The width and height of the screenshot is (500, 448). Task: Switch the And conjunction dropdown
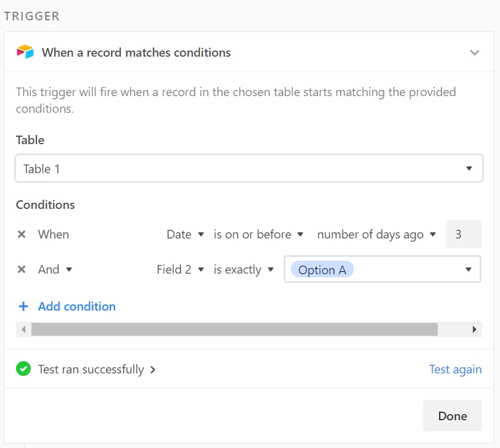(55, 269)
